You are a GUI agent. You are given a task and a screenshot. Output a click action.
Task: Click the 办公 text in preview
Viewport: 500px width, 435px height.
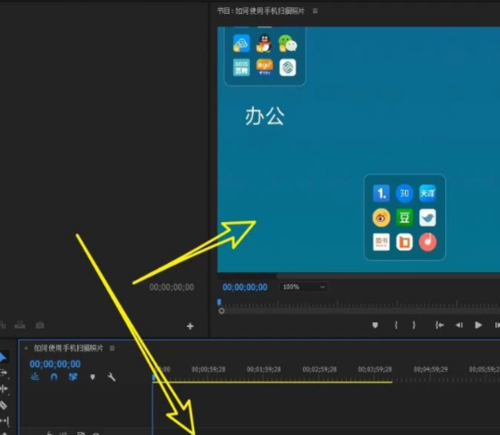[x=265, y=116]
